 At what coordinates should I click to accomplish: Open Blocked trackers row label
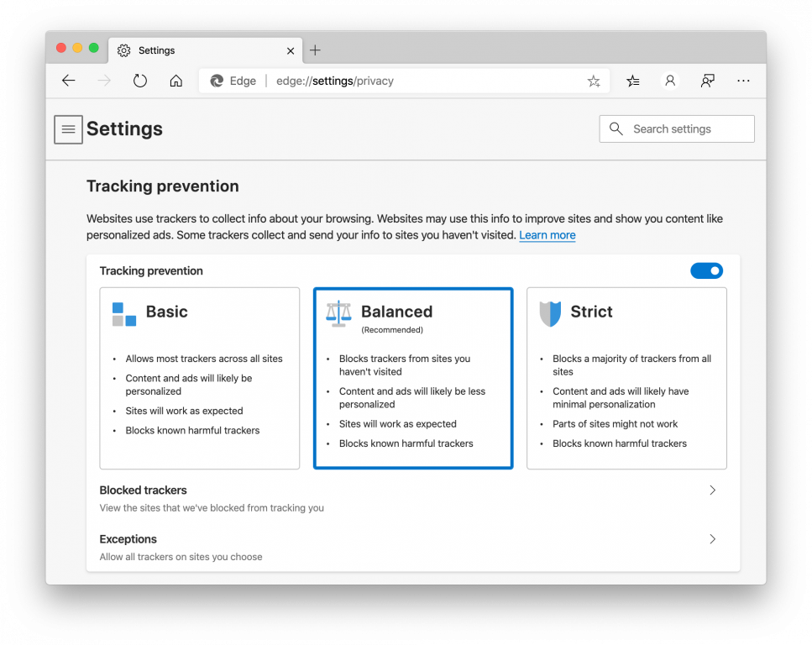[143, 490]
